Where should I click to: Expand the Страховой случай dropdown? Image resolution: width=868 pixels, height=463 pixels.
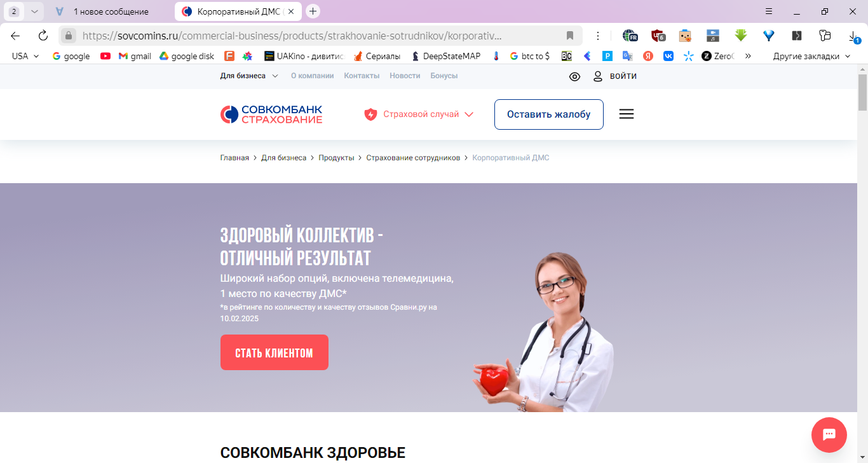pos(419,114)
